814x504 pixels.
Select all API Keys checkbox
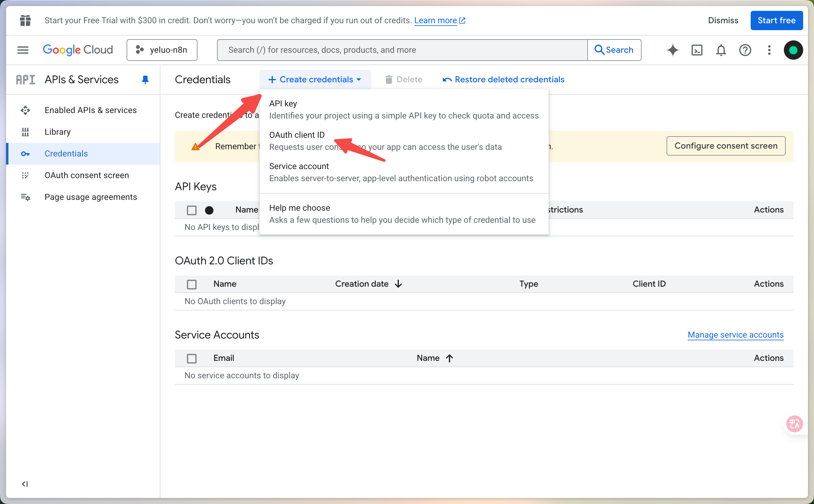192,210
